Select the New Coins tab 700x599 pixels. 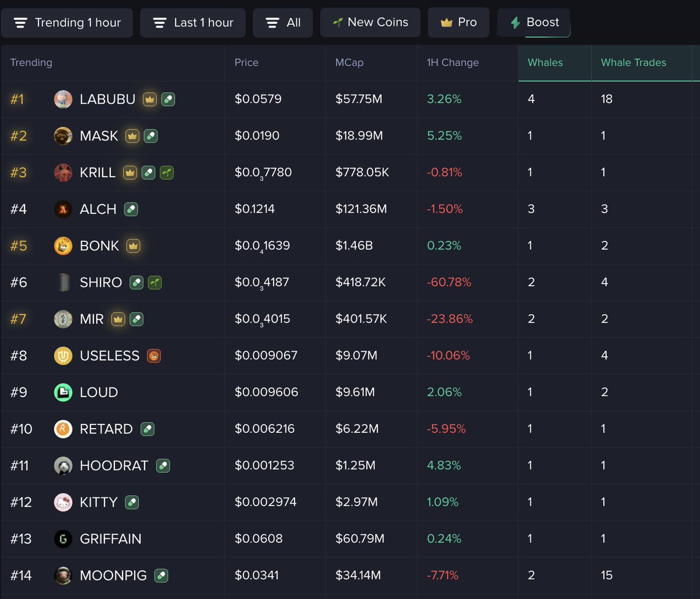tap(370, 23)
